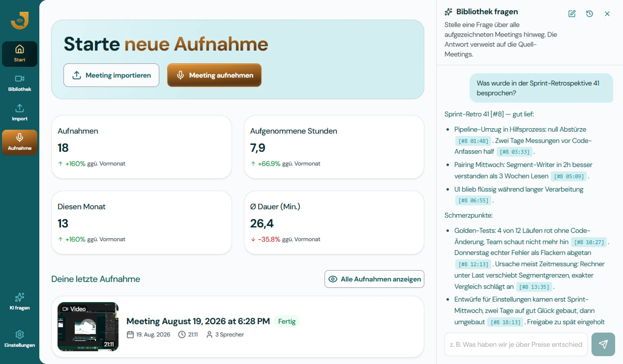Start a new chat with edit icon
Screen dimensions: 623x364
click(x=572, y=14)
